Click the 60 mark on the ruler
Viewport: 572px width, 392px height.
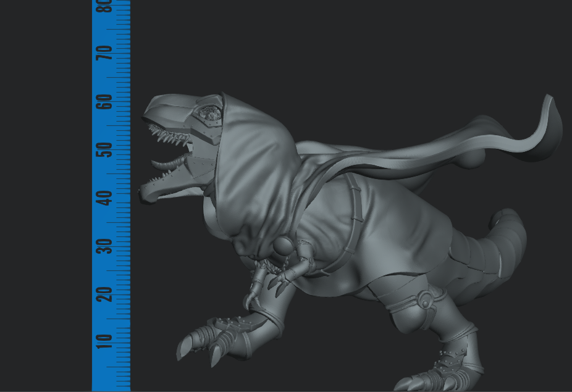coord(104,102)
